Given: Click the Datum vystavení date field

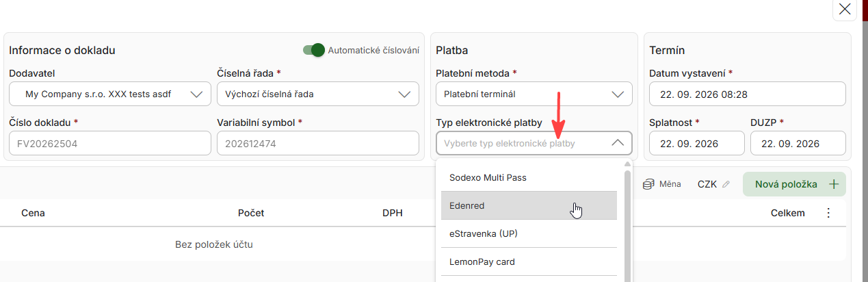Looking at the screenshot, I should coord(748,94).
